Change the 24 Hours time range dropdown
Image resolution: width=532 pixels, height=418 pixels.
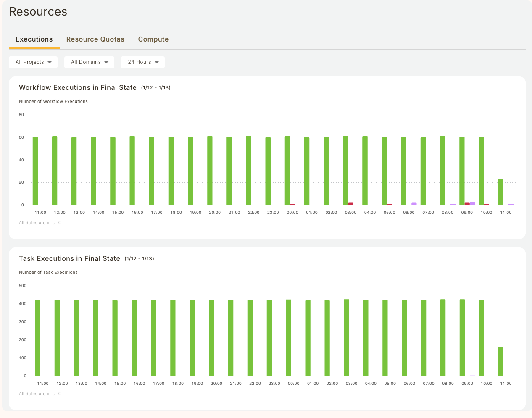click(143, 62)
